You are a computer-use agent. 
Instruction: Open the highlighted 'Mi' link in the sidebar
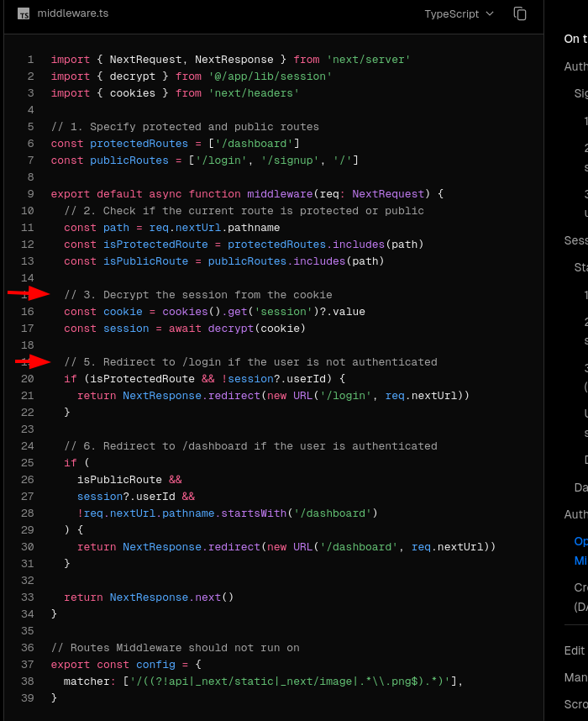[580, 561]
